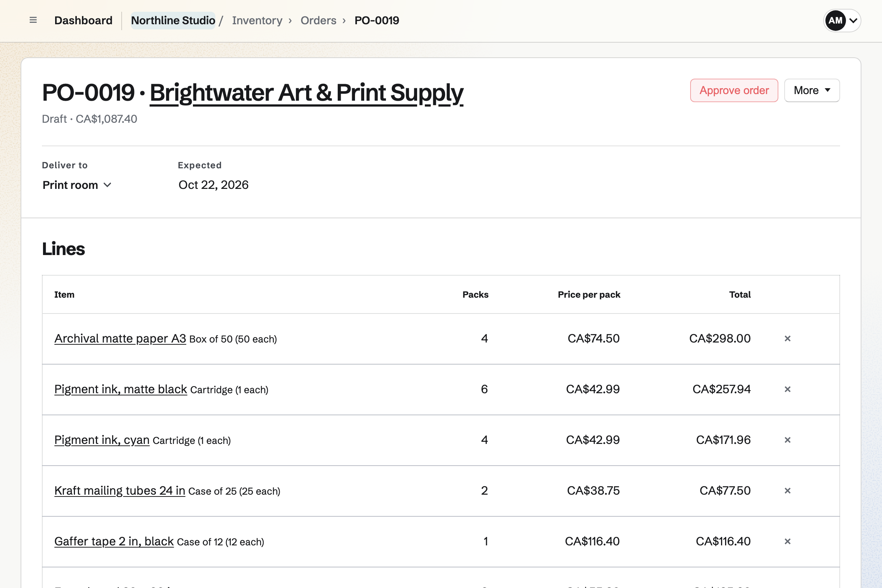Open Pigment ink, matte black item

pos(121,389)
